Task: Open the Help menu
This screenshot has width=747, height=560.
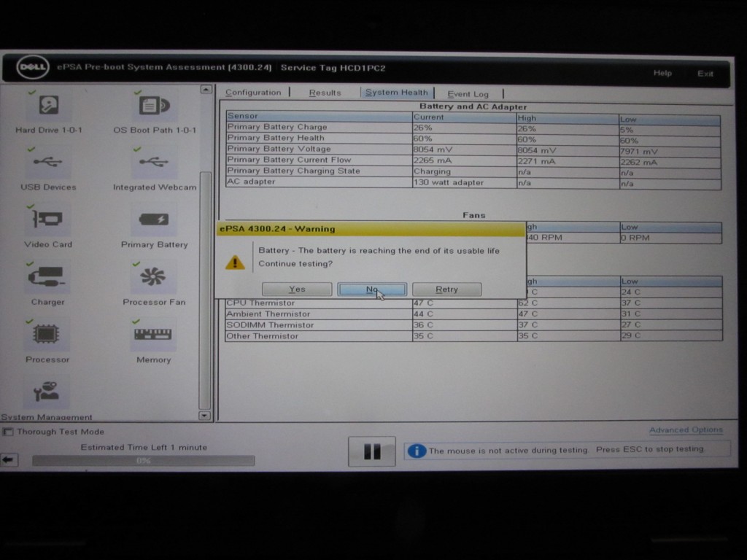Action: click(662, 73)
